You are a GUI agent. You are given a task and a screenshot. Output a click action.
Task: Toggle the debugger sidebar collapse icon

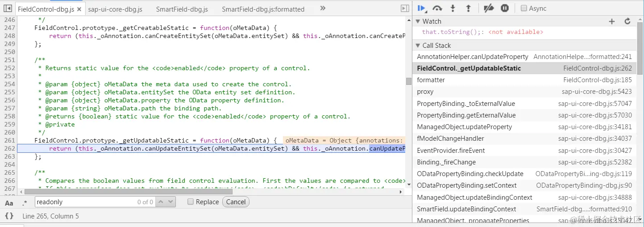coord(405,8)
